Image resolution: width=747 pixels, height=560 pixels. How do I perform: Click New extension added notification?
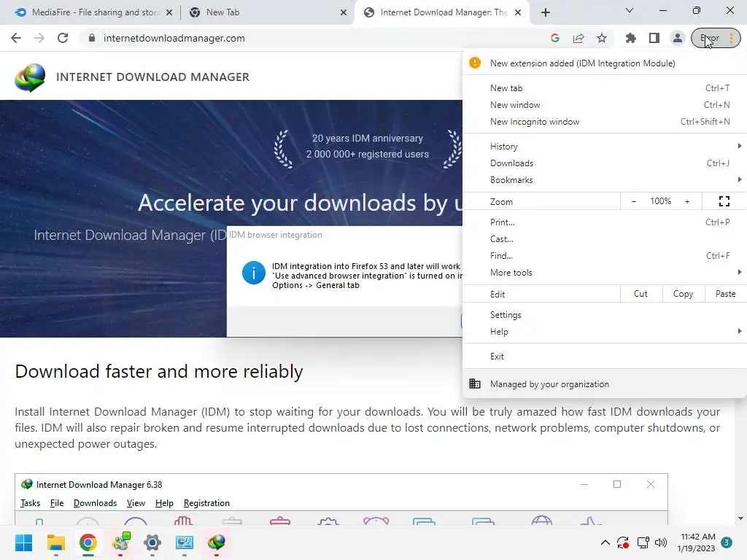[605, 63]
